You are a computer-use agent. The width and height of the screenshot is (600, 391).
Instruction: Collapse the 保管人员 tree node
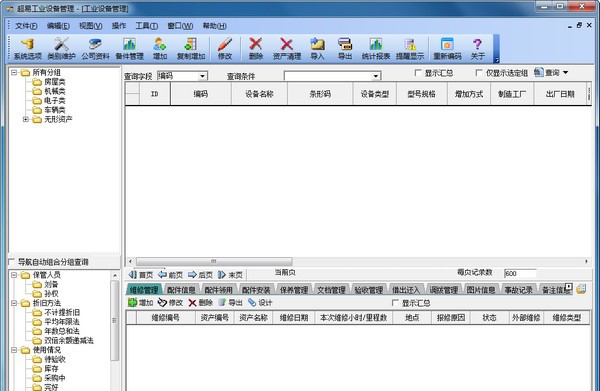click(x=14, y=275)
